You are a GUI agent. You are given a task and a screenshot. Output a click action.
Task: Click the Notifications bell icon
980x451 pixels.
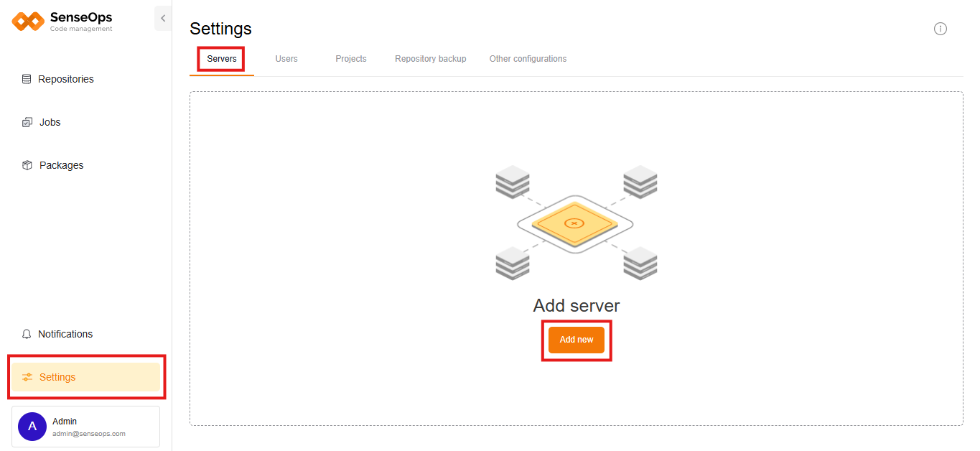(27, 333)
